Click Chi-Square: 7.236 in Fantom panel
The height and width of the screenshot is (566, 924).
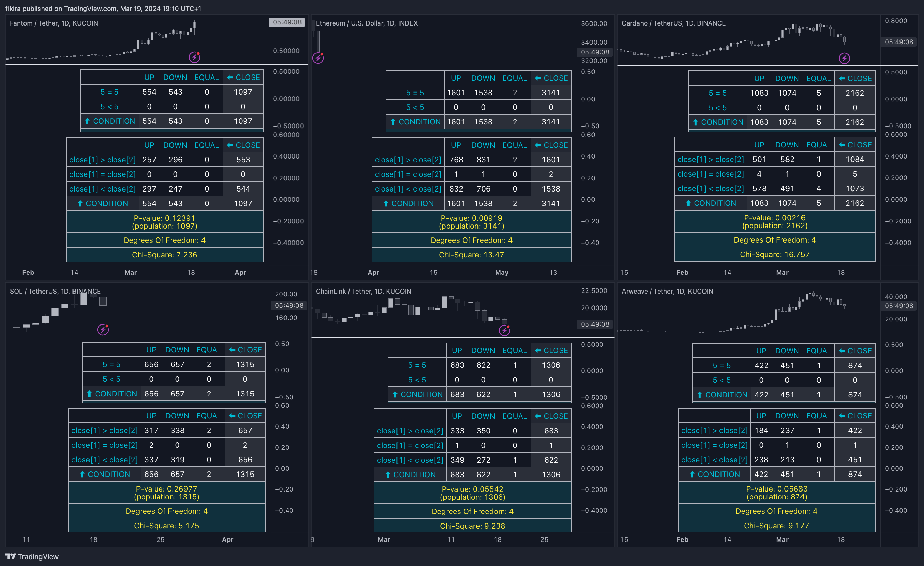click(x=165, y=255)
